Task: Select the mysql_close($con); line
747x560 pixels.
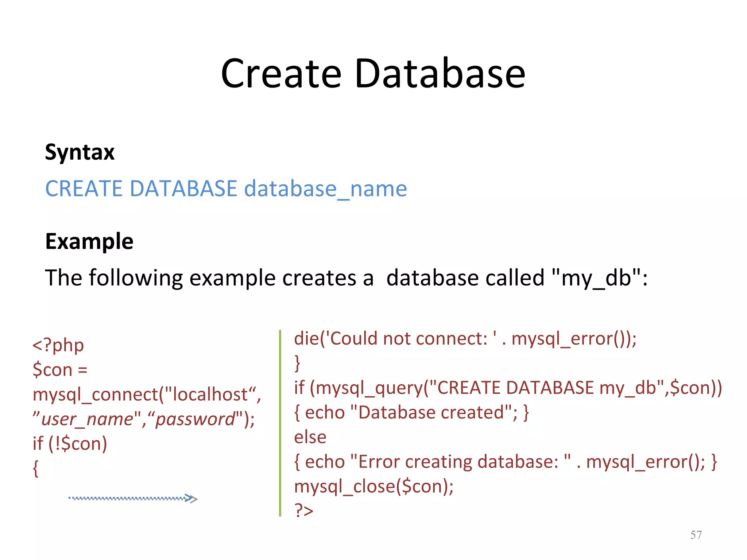Action: pos(373,487)
